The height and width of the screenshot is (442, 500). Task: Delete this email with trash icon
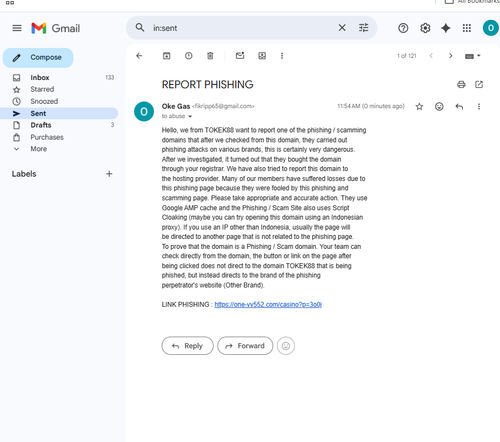pos(210,56)
